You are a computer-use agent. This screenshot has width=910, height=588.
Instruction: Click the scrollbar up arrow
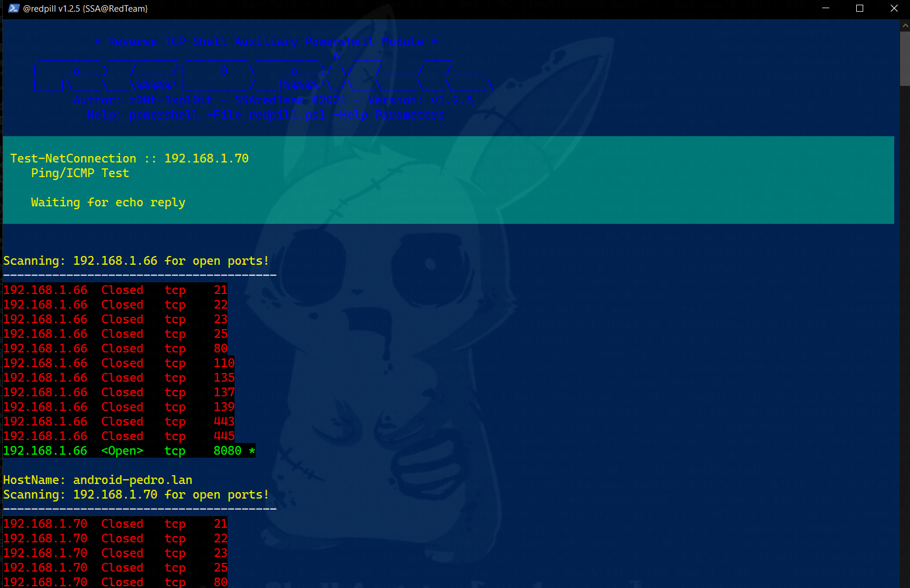coord(905,26)
